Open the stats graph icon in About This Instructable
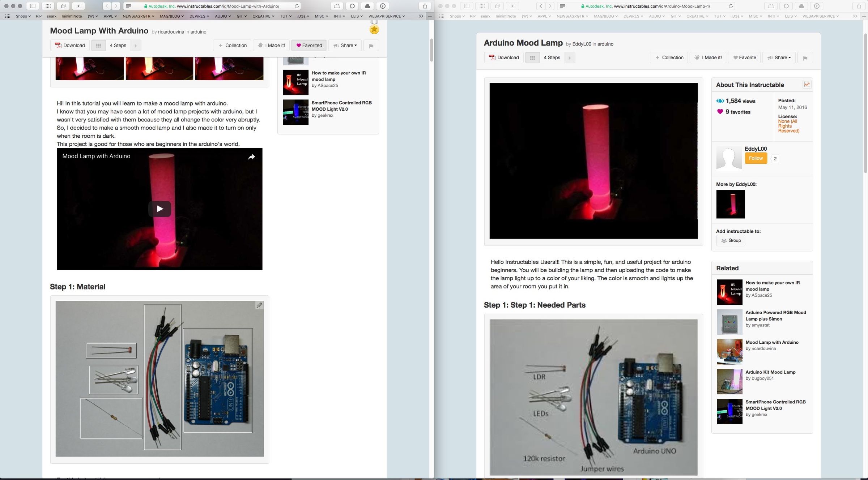This screenshot has width=868, height=480. coord(807,84)
